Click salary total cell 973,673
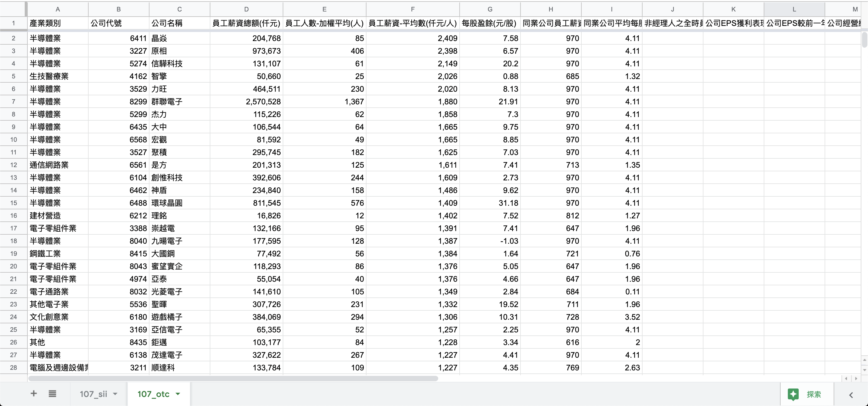 (246, 51)
